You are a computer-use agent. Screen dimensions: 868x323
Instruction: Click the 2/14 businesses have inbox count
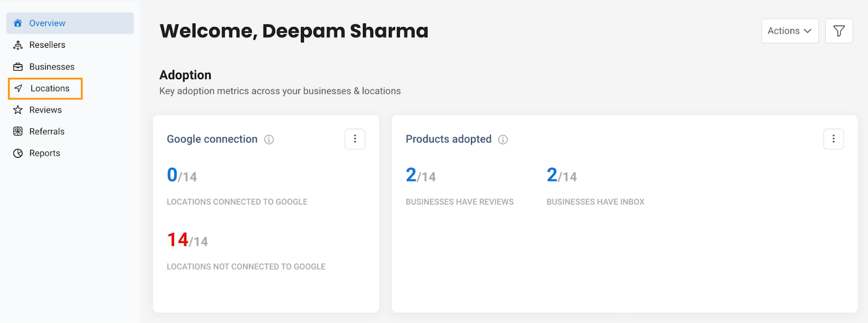tap(561, 175)
